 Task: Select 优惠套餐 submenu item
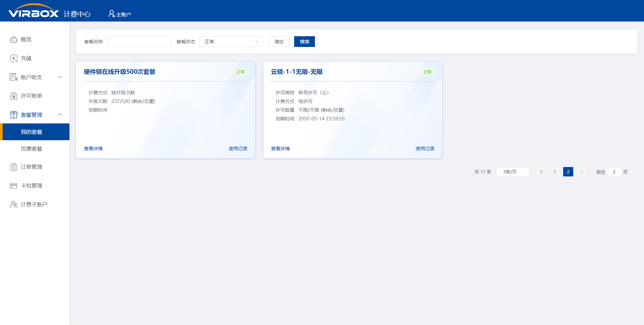(35, 149)
